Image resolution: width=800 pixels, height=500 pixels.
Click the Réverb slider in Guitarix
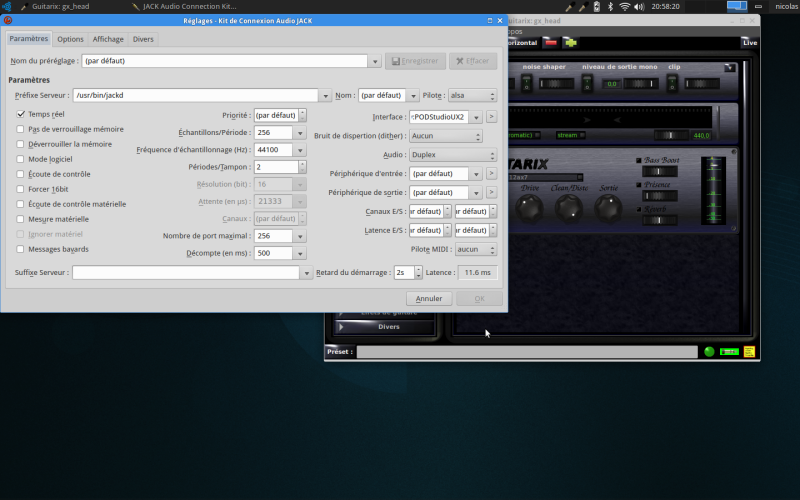coord(660,220)
